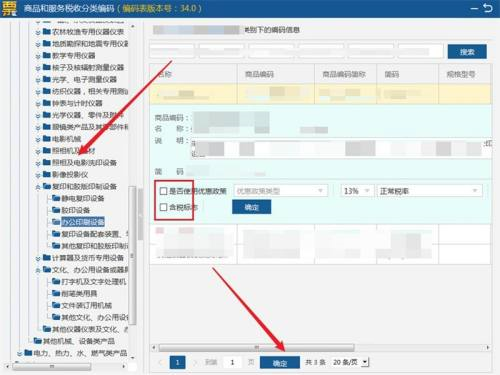This screenshot has height=375, width=500.
Task: Select the 其他文化、办公用设备 tree item
Action: (95, 317)
